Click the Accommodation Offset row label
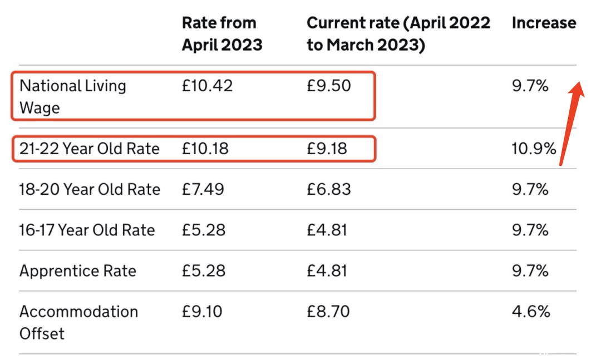This screenshot has width=601, height=364. (78, 323)
